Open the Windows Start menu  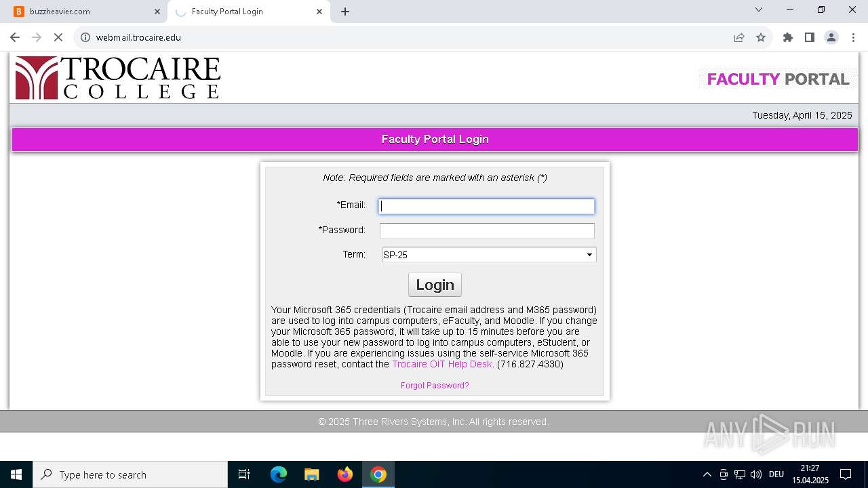pos(16,474)
